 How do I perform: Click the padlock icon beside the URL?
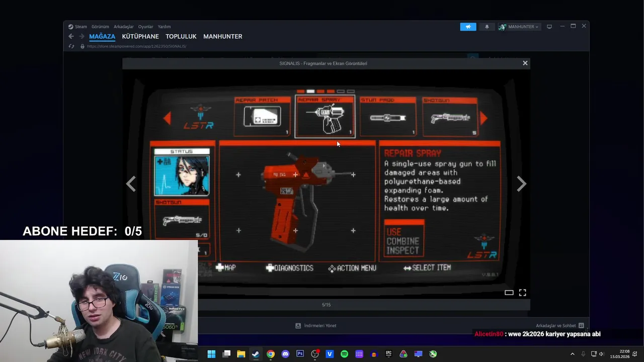click(83, 46)
